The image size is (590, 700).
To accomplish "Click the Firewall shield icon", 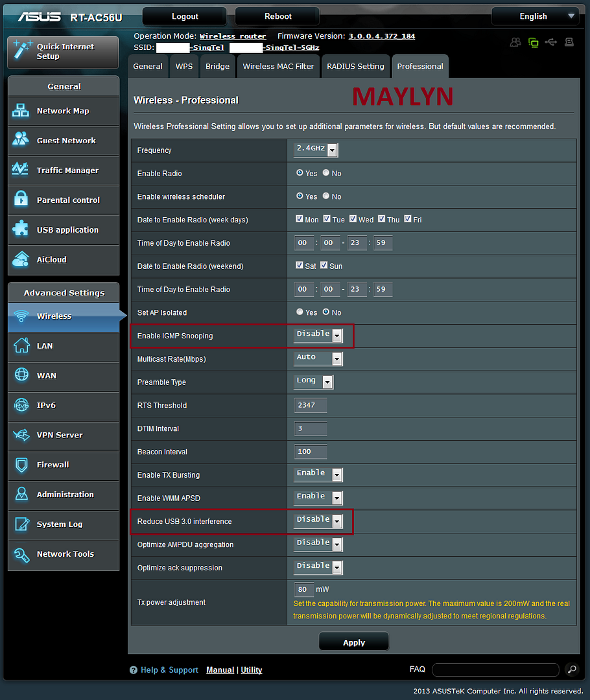I will point(21,465).
